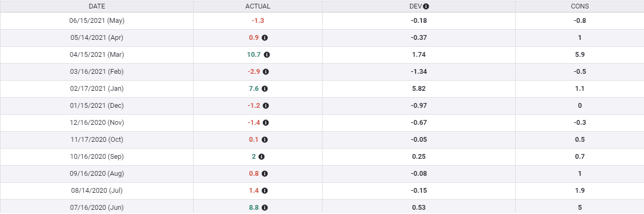This screenshot has width=644, height=214.
Task: Click the -1.3 actual value
Action: pyautogui.click(x=258, y=21)
